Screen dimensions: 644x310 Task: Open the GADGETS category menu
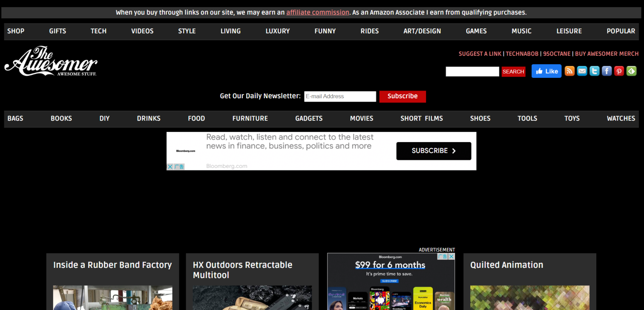tap(309, 119)
